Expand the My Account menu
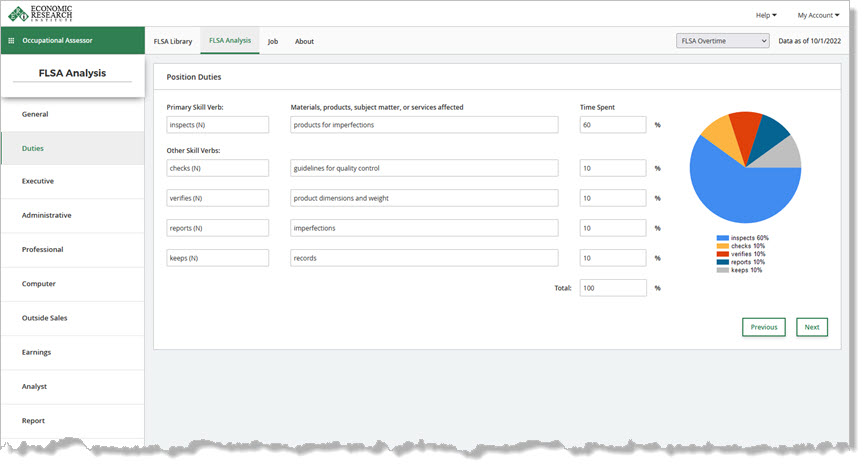The height and width of the screenshot is (470, 865). [818, 15]
